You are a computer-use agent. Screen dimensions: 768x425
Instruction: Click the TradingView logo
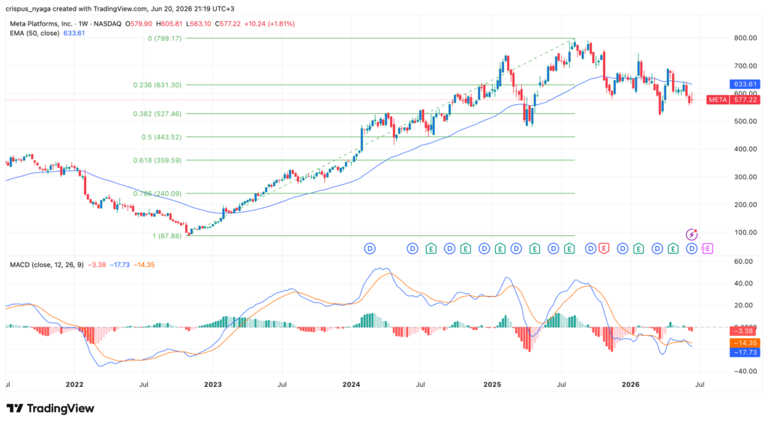(50, 408)
